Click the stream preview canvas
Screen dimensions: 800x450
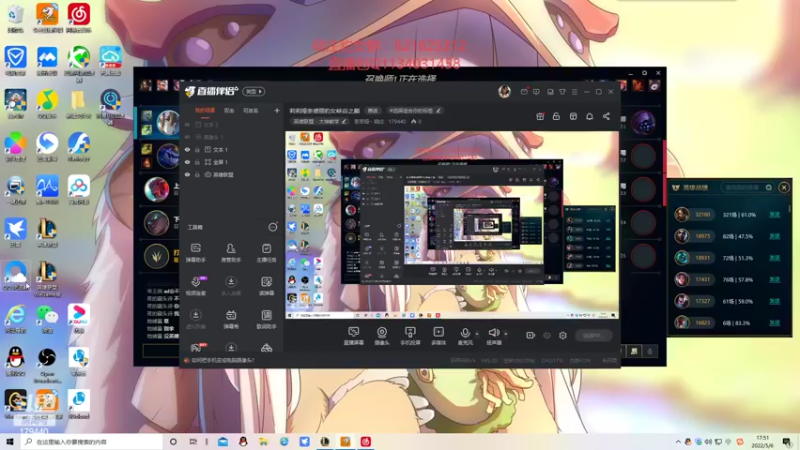[452, 225]
